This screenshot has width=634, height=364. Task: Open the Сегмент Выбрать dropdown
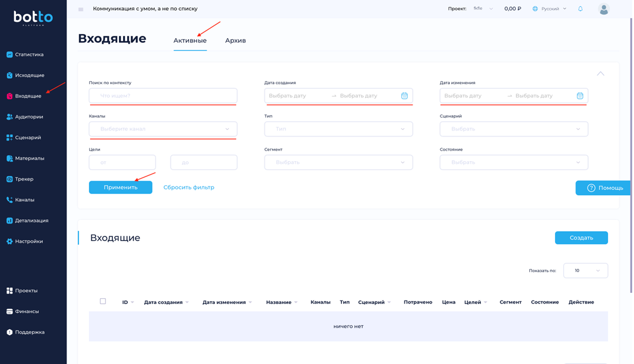click(x=338, y=162)
